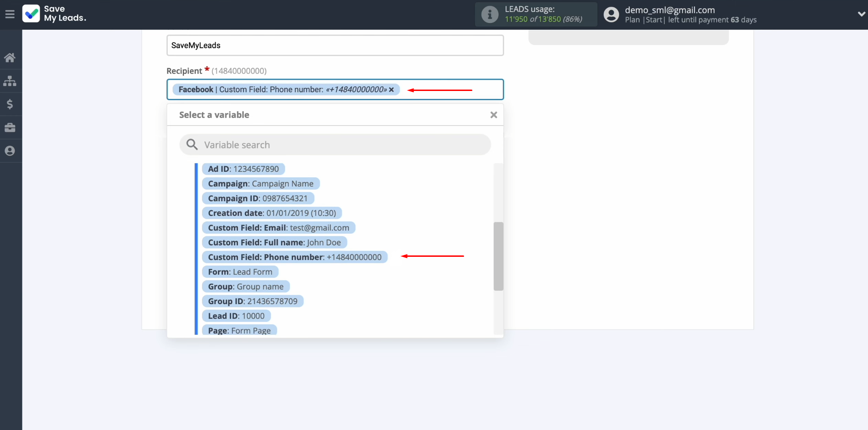Click the SaveMyLeads sender text field
Screen dimensions: 868x430
(335, 45)
